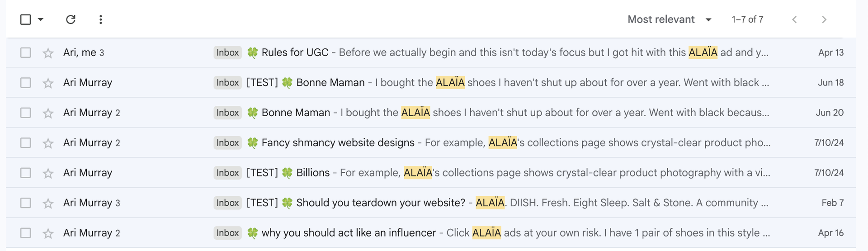Viewport: 868px width, 251px height.
Task: Go to older results page arrow
Action: pos(824,19)
